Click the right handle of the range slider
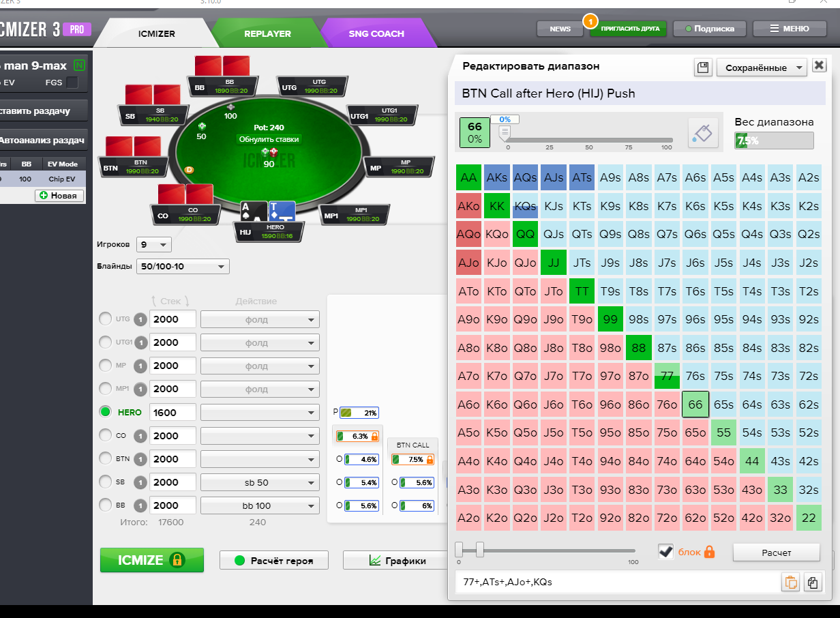The width and height of the screenshot is (840, 618). pyautogui.click(x=480, y=548)
